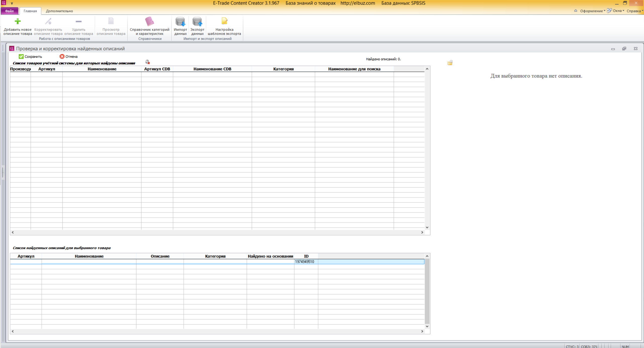Screen dimensions: 644x348
Task: Click Категория header in lower table
Action: pos(215,256)
